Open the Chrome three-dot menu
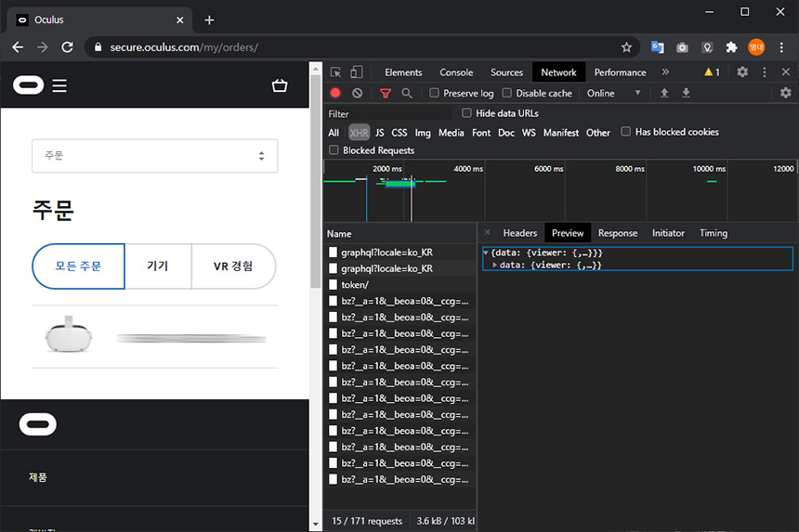Image resolution: width=799 pixels, height=532 pixels. coord(781,47)
